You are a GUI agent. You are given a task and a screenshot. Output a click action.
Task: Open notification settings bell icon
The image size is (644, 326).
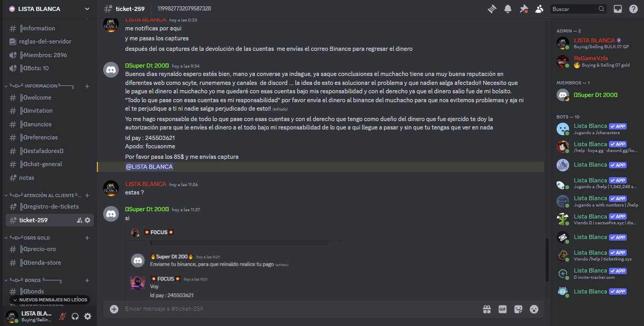508,9
